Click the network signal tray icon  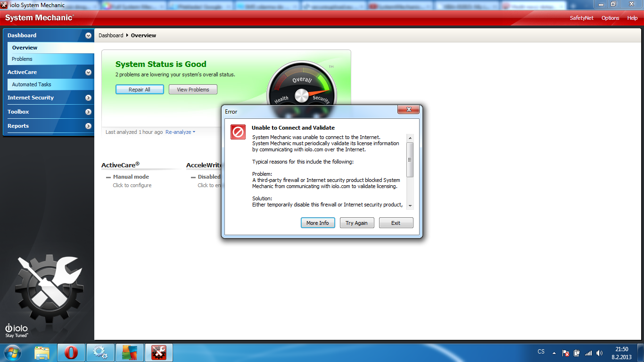588,353
